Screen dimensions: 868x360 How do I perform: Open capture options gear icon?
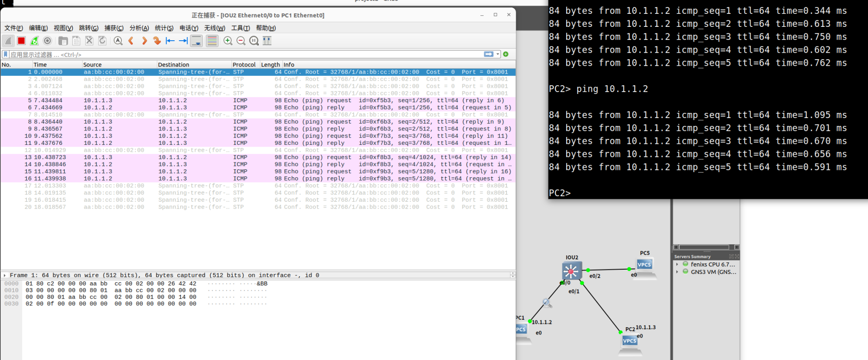tap(47, 41)
